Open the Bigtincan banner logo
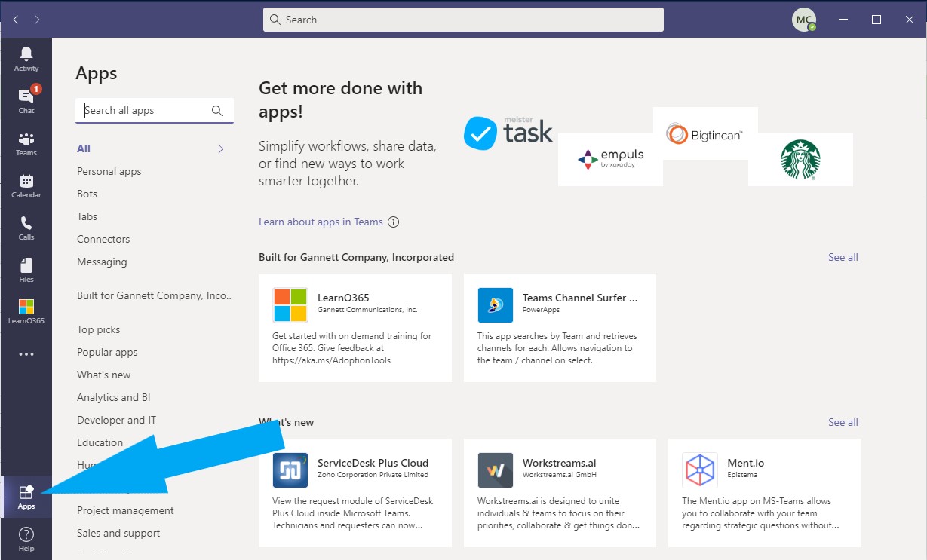The width and height of the screenshot is (927, 560). click(x=705, y=134)
